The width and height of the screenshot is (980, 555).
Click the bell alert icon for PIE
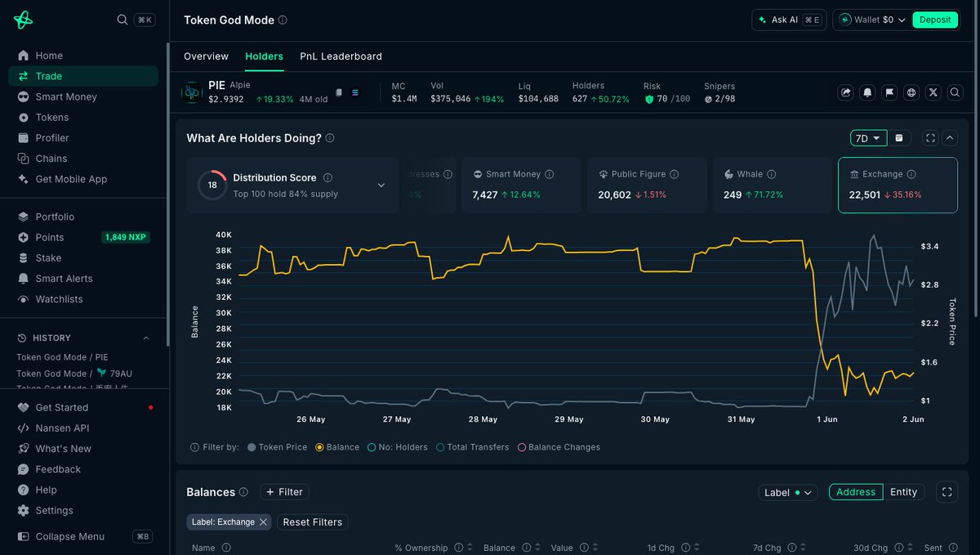(x=868, y=92)
